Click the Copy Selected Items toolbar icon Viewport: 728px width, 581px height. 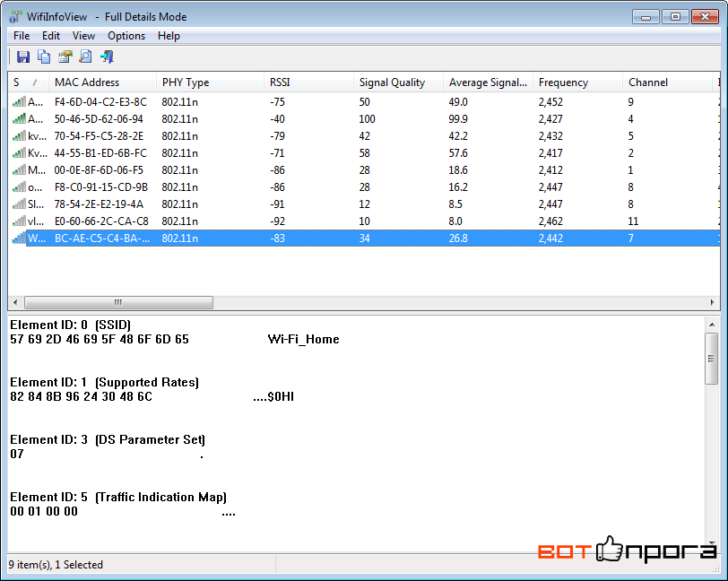click(x=44, y=56)
